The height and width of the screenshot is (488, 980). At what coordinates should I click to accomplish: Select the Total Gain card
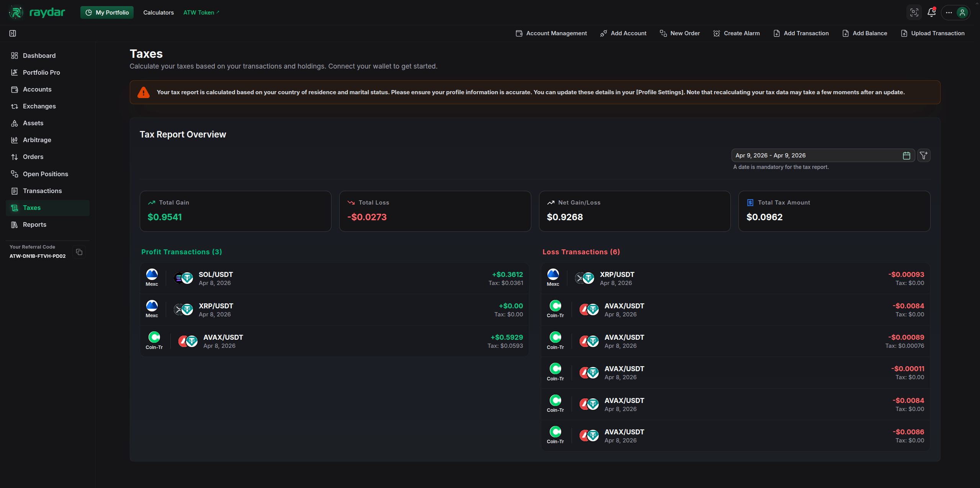point(235,211)
